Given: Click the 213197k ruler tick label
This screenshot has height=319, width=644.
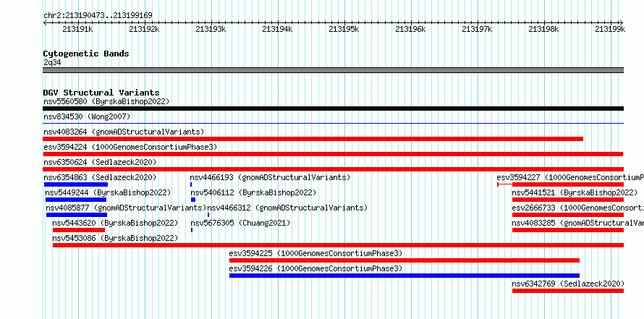Looking at the screenshot, I should [477, 29].
